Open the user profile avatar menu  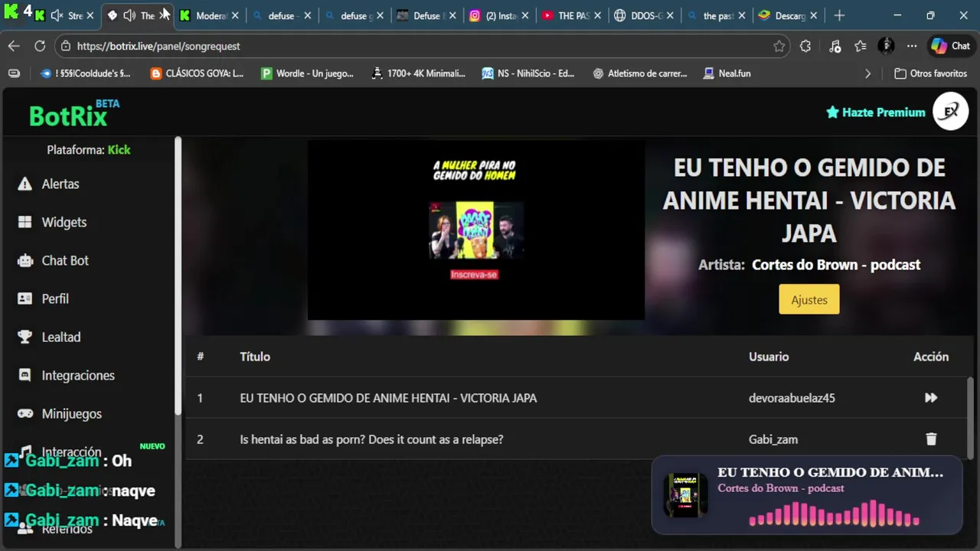tap(951, 112)
